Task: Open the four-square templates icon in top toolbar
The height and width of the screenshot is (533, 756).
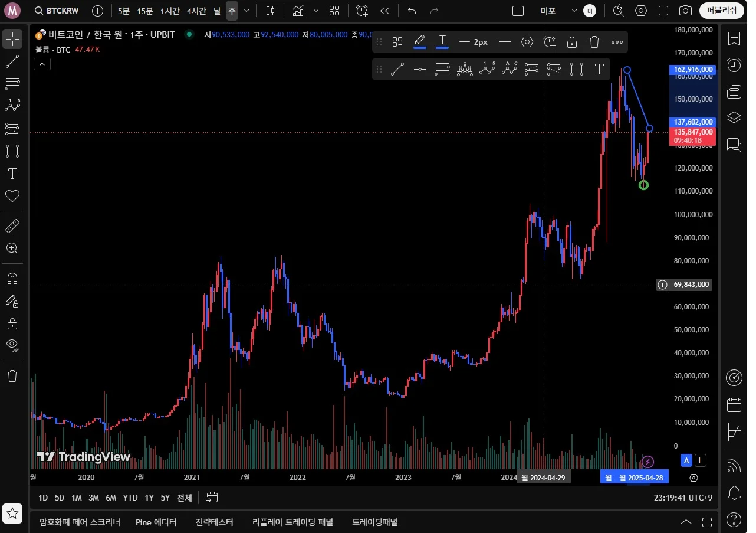Action: [x=334, y=11]
